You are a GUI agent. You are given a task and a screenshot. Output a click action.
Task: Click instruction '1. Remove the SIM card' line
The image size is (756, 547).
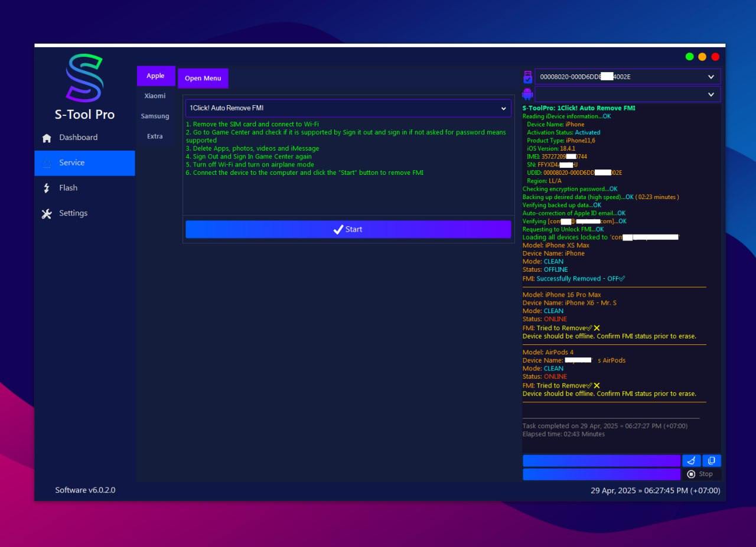[x=252, y=125]
